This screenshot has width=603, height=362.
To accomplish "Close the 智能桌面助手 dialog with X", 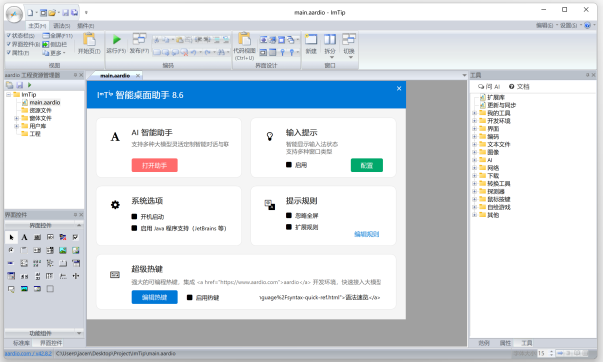I will point(399,88).
